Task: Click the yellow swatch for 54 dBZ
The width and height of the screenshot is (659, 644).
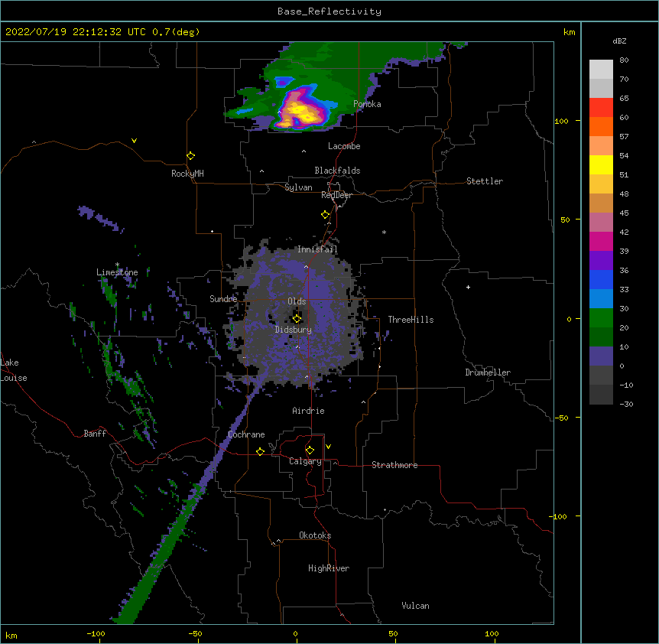Action: click(x=601, y=164)
